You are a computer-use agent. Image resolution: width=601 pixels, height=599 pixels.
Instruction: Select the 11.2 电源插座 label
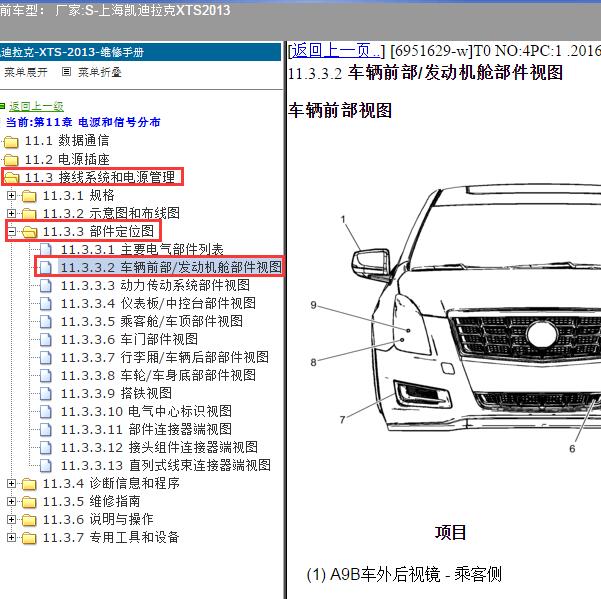67,159
